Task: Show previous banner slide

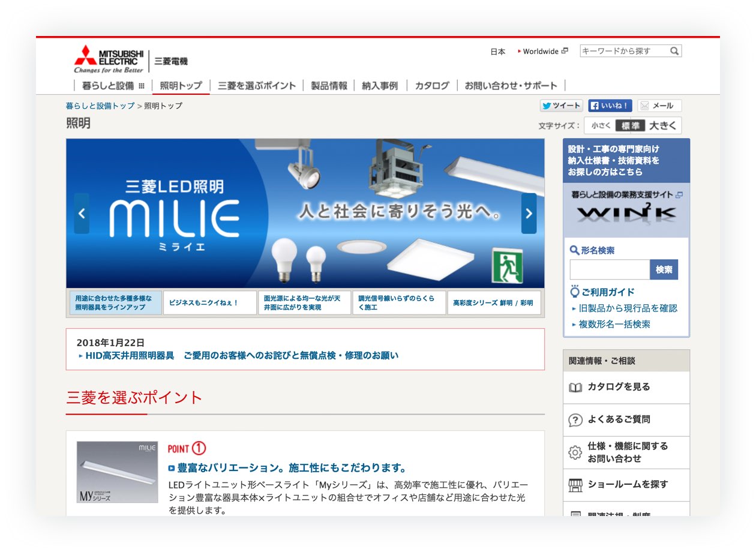Action: (x=82, y=214)
